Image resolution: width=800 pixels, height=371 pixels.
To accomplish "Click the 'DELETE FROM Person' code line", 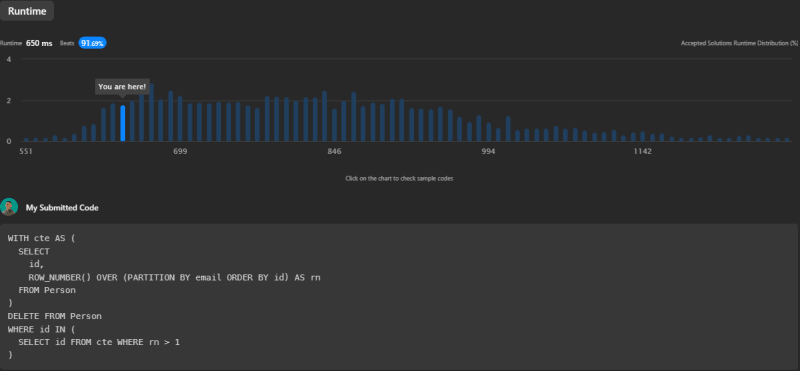I will [55, 316].
